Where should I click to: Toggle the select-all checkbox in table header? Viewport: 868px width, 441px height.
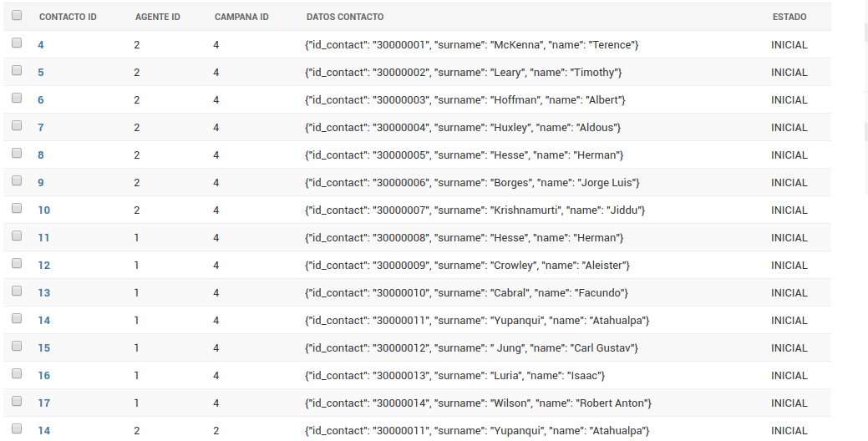click(17, 16)
